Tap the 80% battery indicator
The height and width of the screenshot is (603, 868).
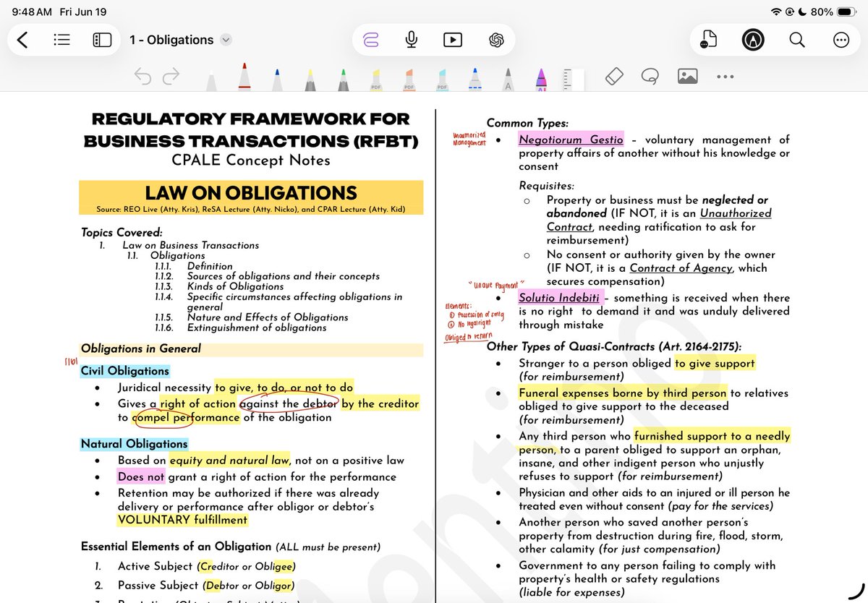[x=834, y=12]
